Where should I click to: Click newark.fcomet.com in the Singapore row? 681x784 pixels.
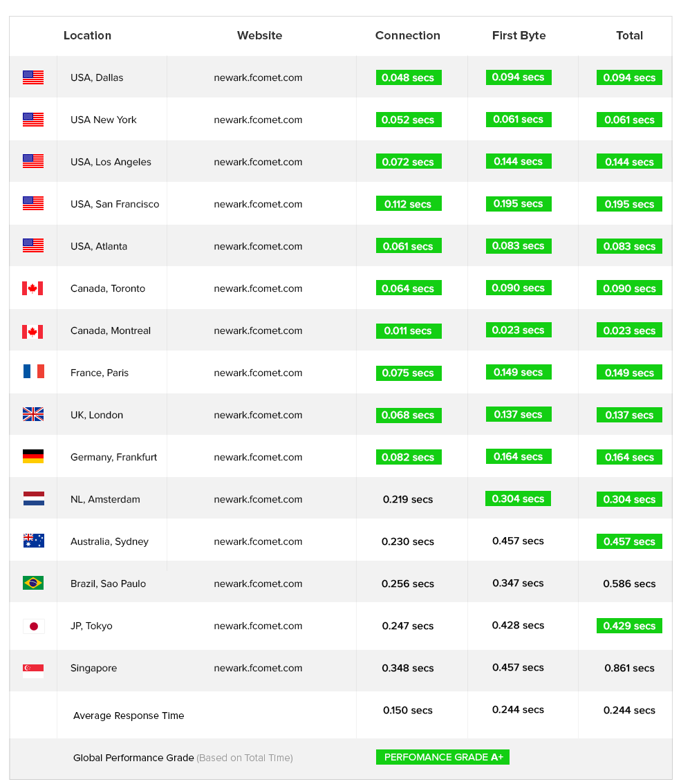pyautogui.click(x=258, y=669)
